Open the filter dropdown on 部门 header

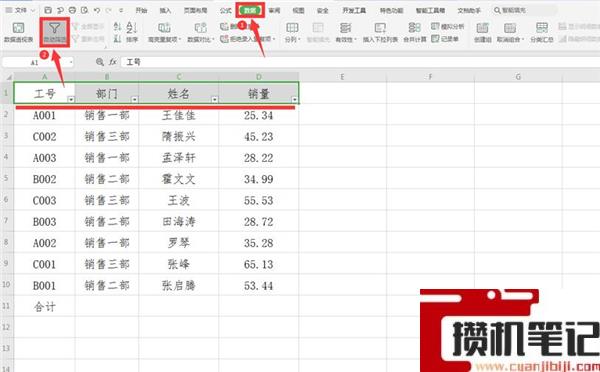(135, 100)
